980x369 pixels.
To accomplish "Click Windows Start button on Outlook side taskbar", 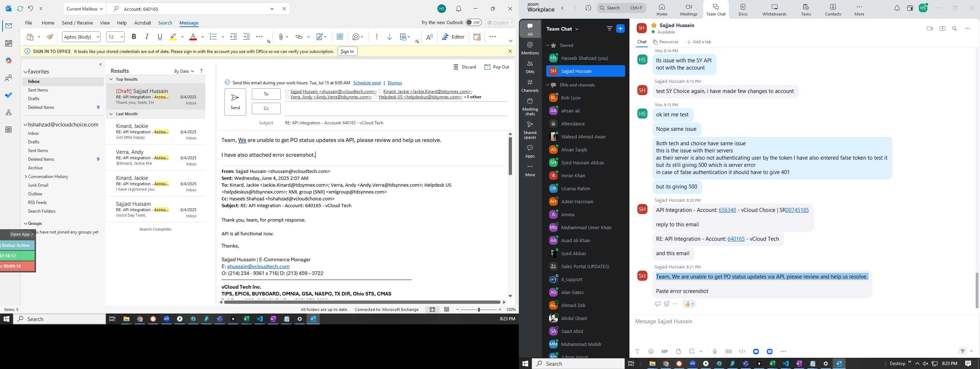I will pos(6,319).
